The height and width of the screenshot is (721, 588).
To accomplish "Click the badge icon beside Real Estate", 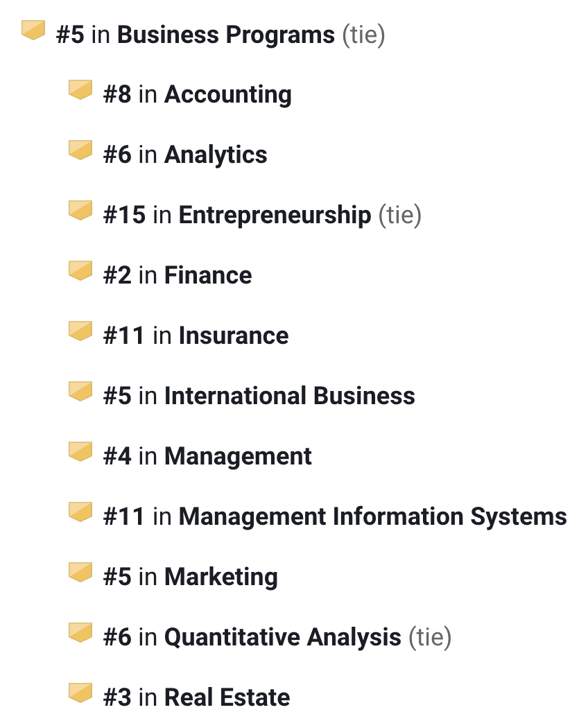I will (x=80, y=693).
